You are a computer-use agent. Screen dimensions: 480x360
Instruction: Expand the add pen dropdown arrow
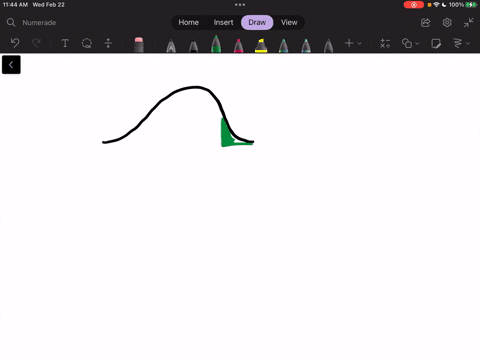pos(360,43)
